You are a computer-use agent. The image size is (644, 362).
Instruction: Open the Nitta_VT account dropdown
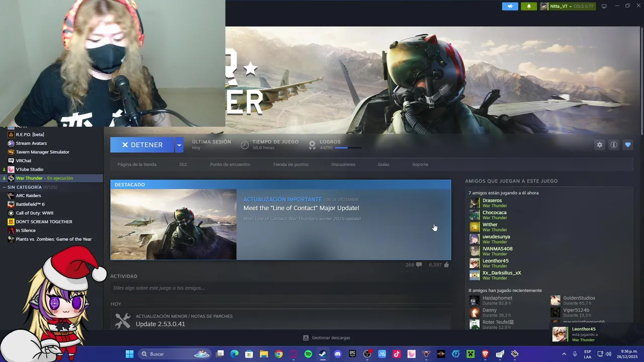point(567,7)
